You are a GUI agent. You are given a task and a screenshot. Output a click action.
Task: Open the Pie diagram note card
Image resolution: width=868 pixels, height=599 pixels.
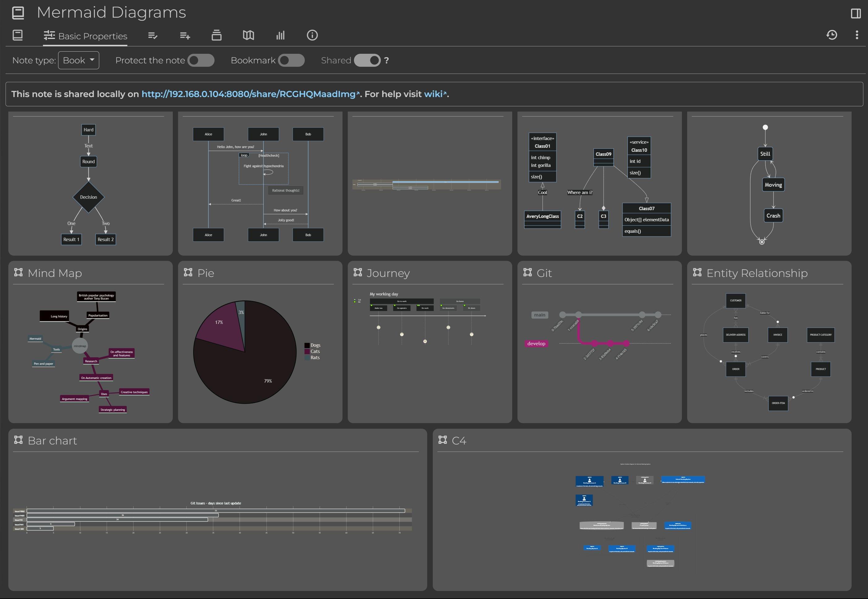206,273
